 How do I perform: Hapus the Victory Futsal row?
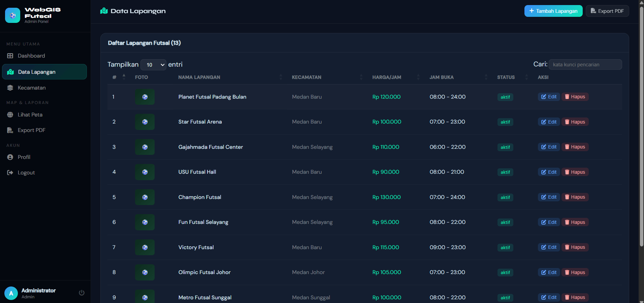coord(575,247)
